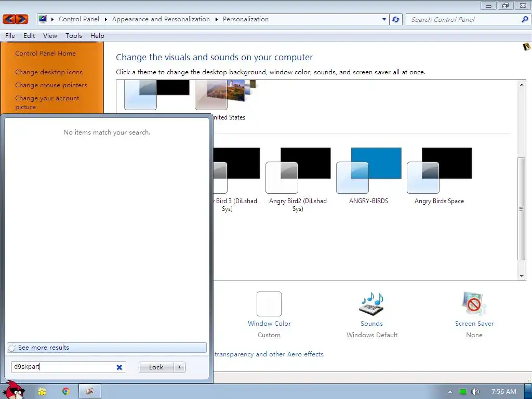Select the United States theme thumbnail
Viewport: 532px width, 399px height.
(225, 95)
